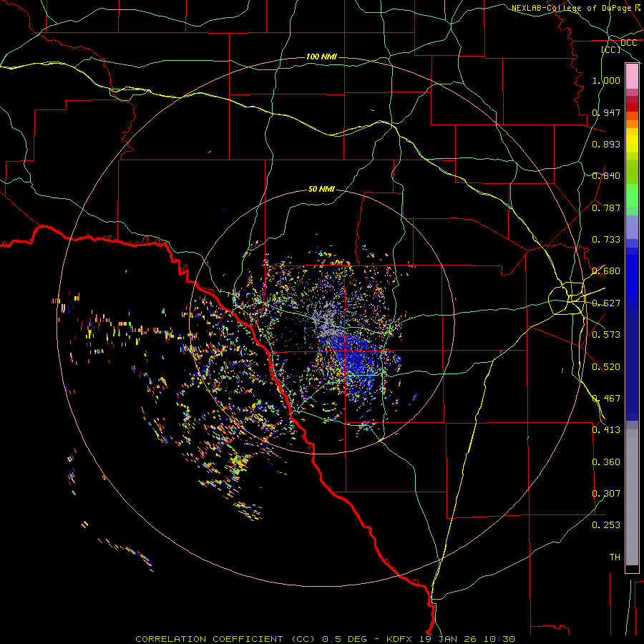Viewport: 644px width, 644px height.
Task: Click the [CC] units label
Action: (x=611, y=49)
